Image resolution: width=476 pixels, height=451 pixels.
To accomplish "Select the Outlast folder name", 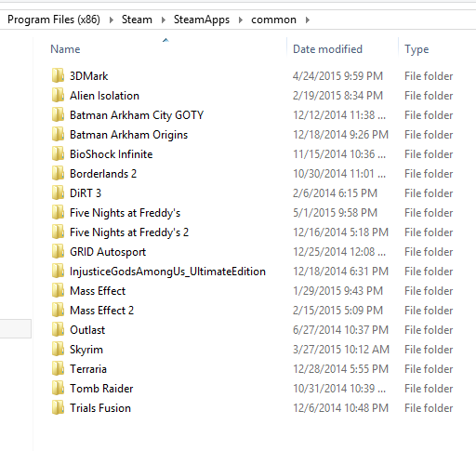I will coord(87,330).
